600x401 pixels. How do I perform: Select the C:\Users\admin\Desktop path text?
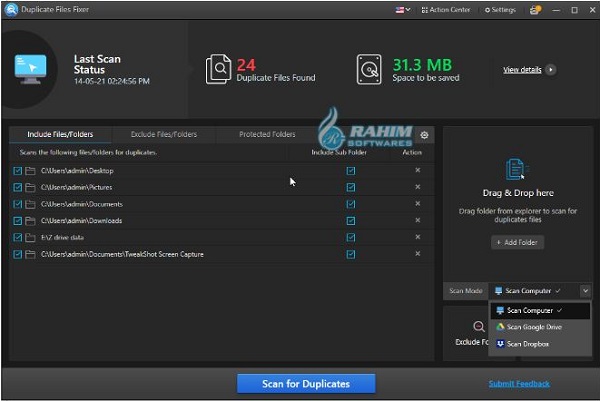pos(77,171)
